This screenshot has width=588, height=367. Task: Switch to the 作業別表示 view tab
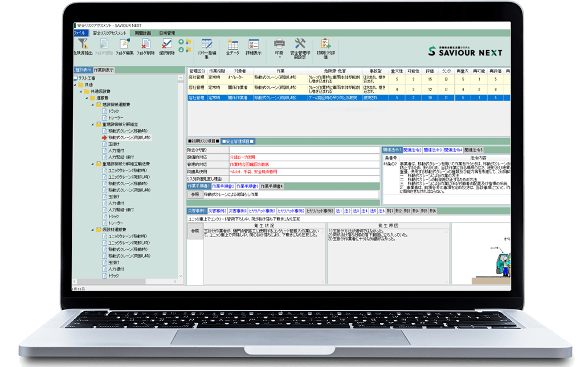click(103, 70)
